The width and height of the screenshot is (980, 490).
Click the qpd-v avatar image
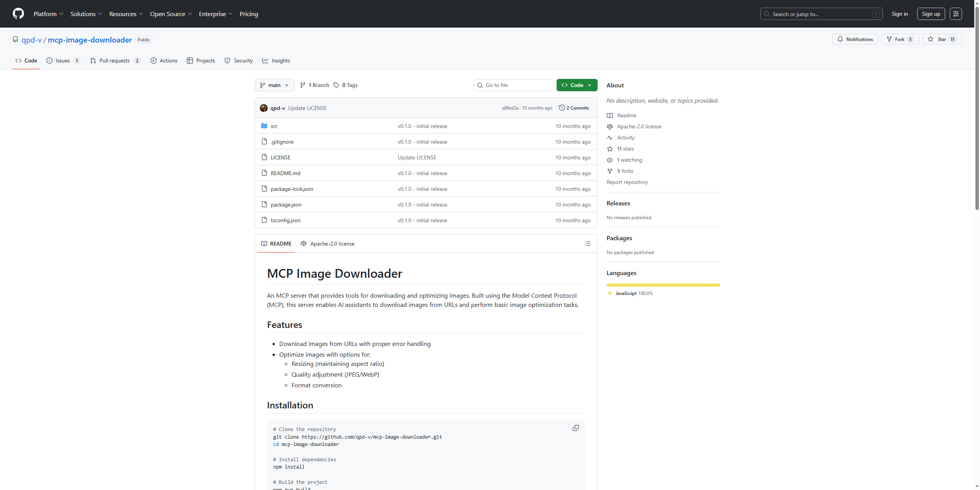pyautogui.click(x=264, y=108)
